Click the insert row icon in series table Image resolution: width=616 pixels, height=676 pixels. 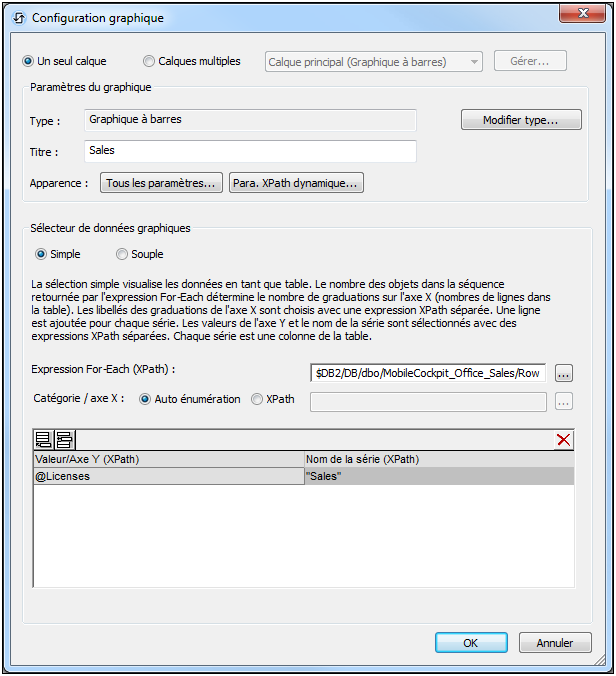[65, 440]
